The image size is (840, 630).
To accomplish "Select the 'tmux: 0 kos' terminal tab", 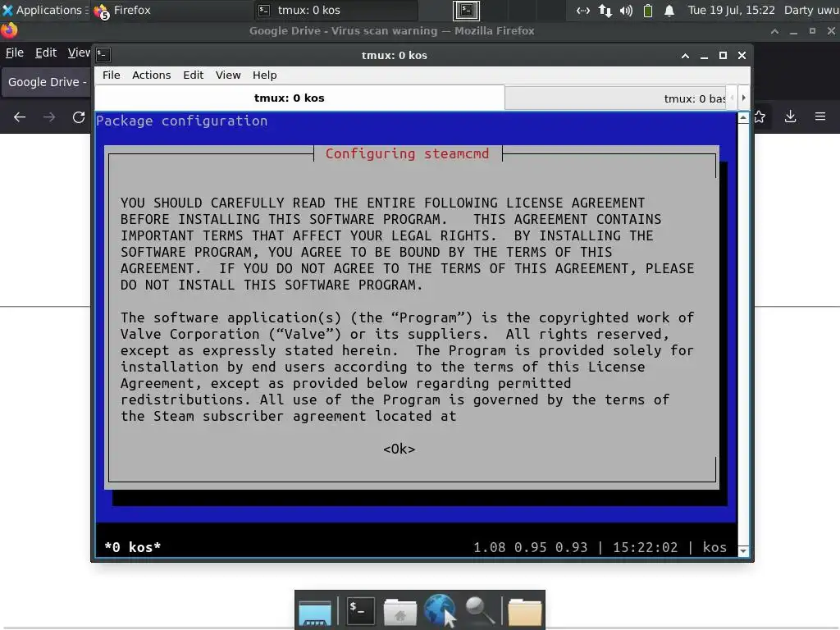I will [x=299, y=98].
